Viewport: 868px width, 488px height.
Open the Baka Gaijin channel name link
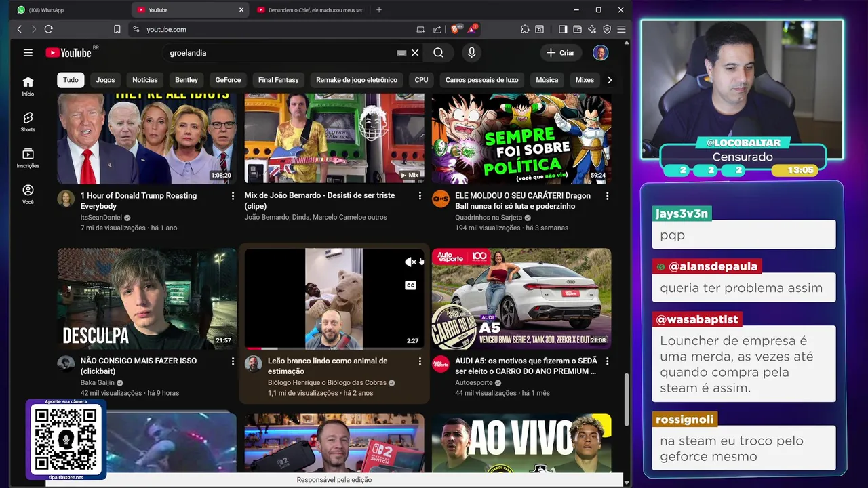point(98,382)
